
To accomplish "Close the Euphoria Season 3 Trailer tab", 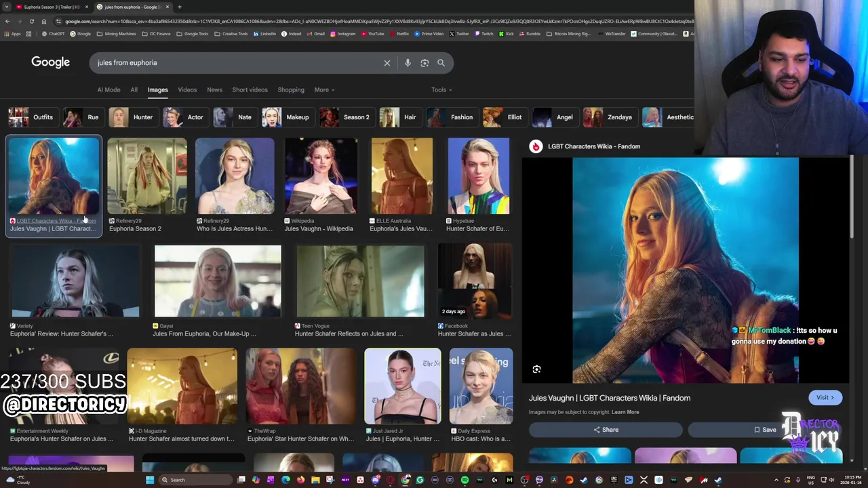I will point(86,7).
